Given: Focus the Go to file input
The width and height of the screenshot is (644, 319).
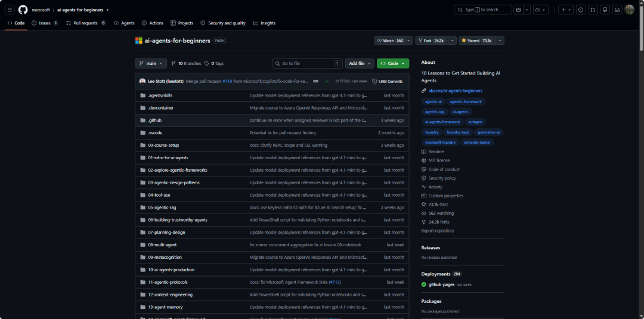Looking at the screenshot, I should (308, 64).
